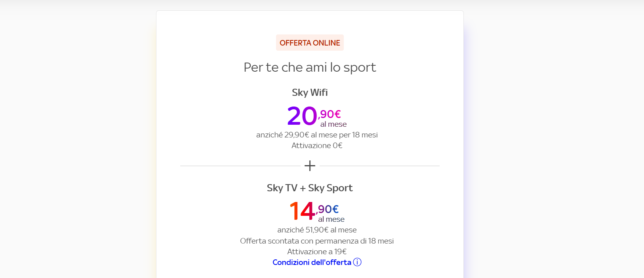The width and height of the screenshot is (644, 278).
Task: Click the 'anziché 51,90€ al mese' text
Action: (317, 230)
